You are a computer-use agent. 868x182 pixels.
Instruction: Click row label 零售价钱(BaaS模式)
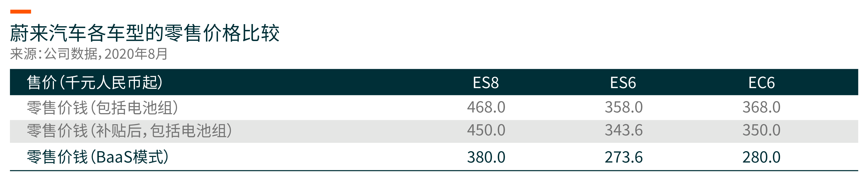(98, 157)
